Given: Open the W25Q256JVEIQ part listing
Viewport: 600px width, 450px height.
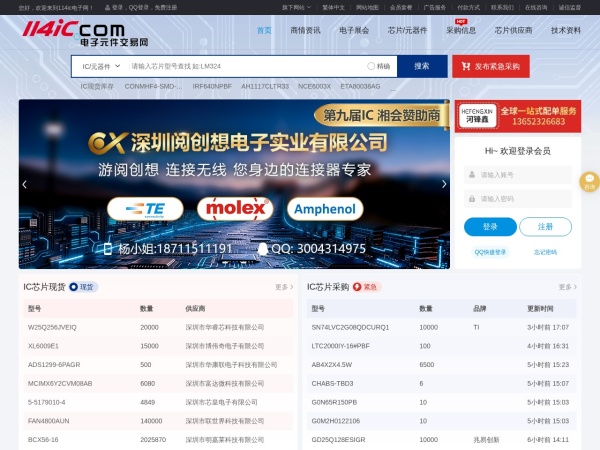Looking at the screenshot, I should [x=52, y=327].
